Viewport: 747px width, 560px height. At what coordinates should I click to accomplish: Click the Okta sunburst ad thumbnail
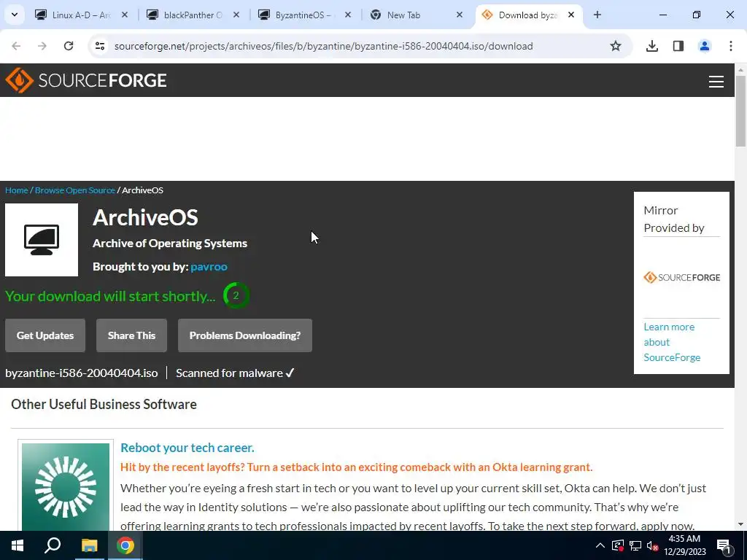[66, 486]
